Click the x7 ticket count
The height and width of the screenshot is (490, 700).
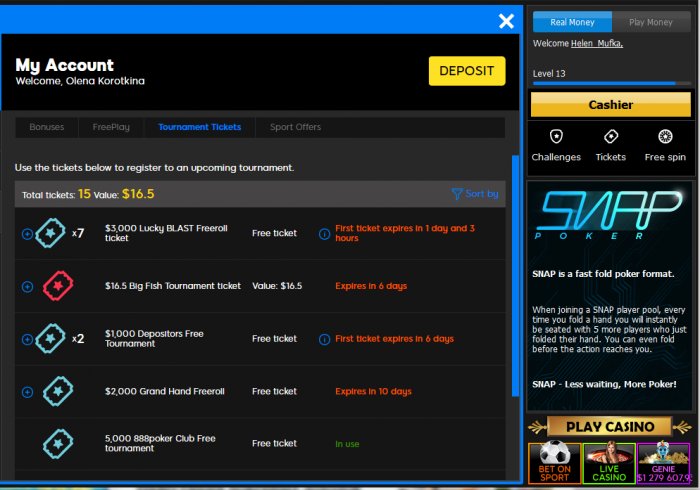click(78, 233)
